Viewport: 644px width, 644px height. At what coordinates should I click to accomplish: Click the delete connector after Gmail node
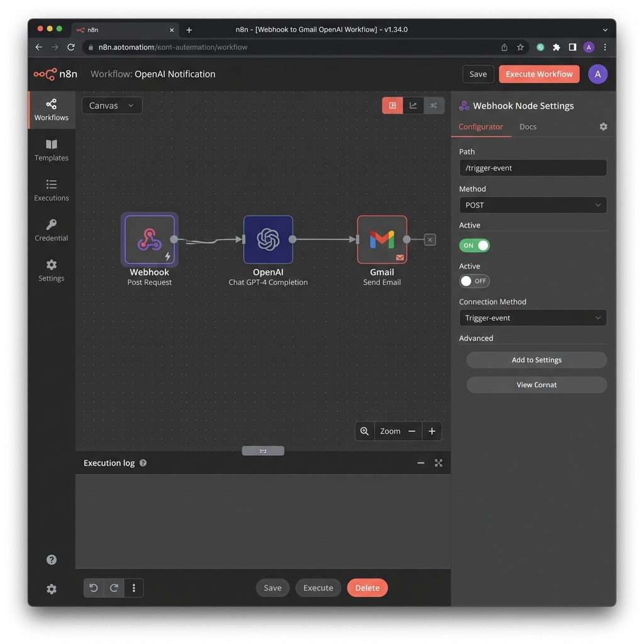click(430, 240)
